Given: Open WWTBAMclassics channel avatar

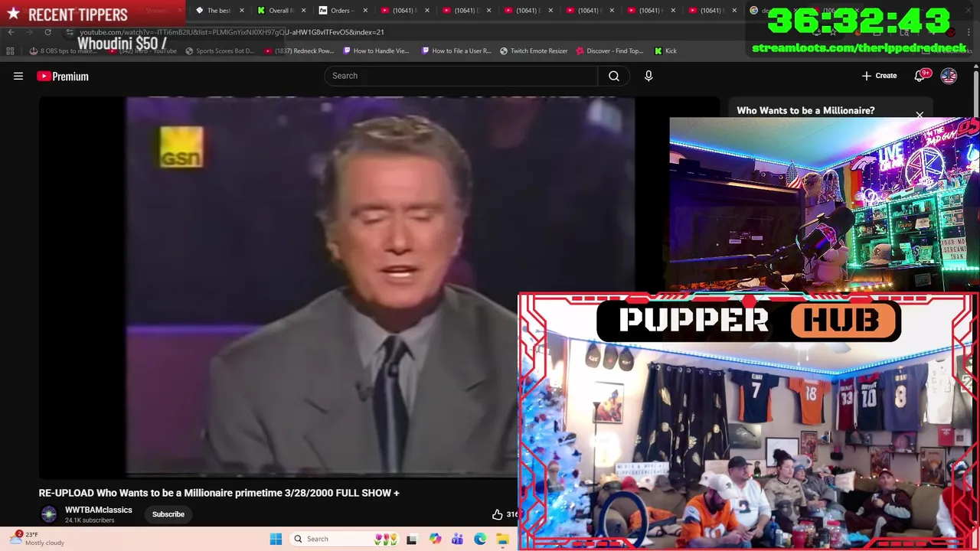Looking at the screenshot, I should coord(49,514).
